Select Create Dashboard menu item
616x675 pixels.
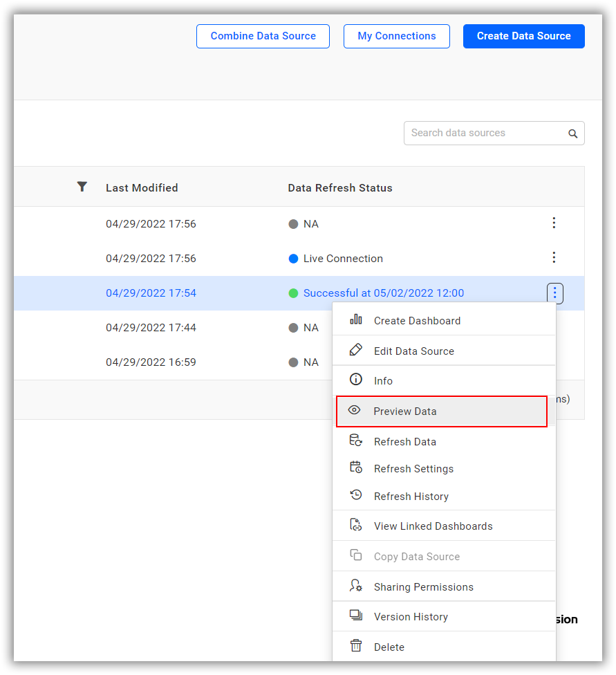[x=444, y=320]
